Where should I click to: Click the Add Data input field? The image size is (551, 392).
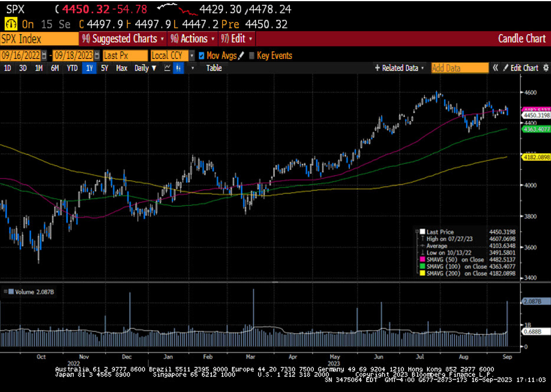(460, 68)
